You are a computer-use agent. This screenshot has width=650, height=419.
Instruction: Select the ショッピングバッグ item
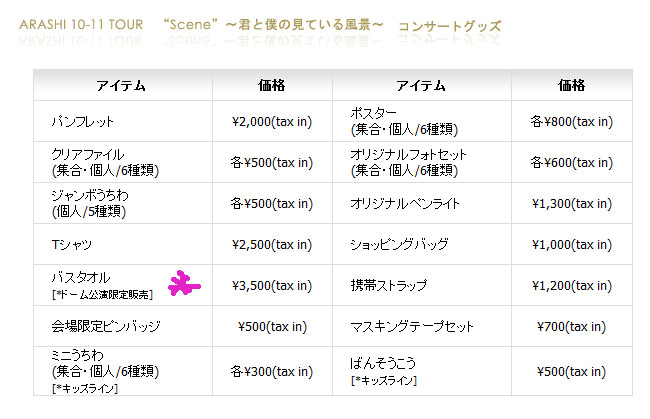click(399, 245)
